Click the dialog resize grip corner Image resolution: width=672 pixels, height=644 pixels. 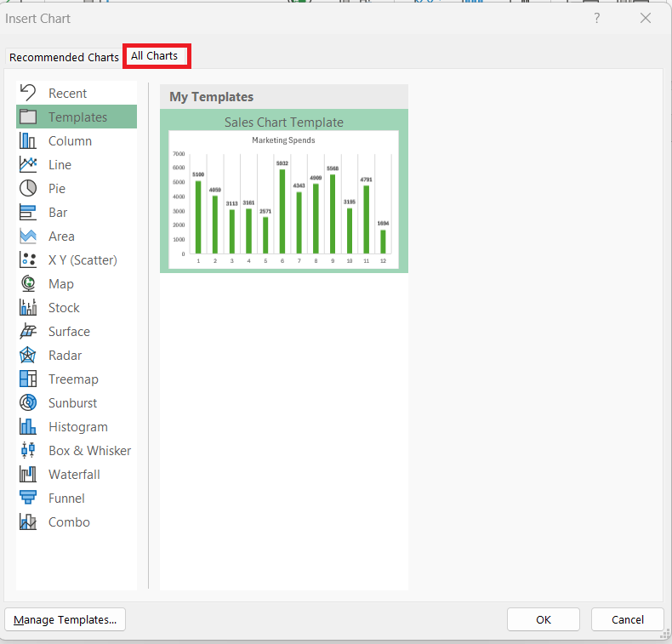tap(665, 634)
